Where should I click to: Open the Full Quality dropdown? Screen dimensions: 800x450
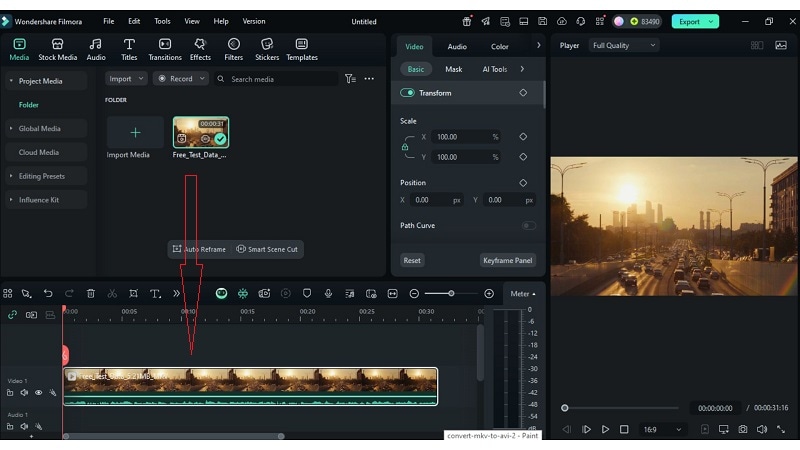pos(623,45)
